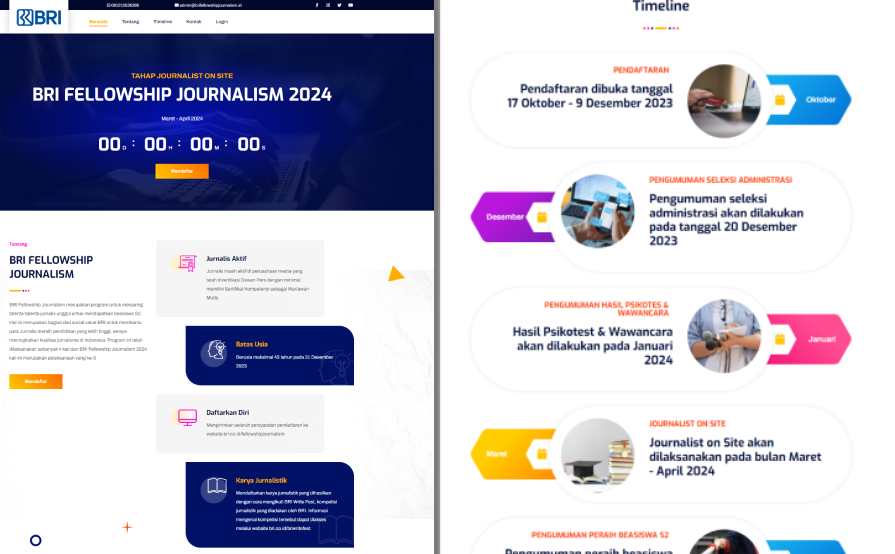Click the open book icon beside Karya Jurnalistik

[x=215, y=488]
